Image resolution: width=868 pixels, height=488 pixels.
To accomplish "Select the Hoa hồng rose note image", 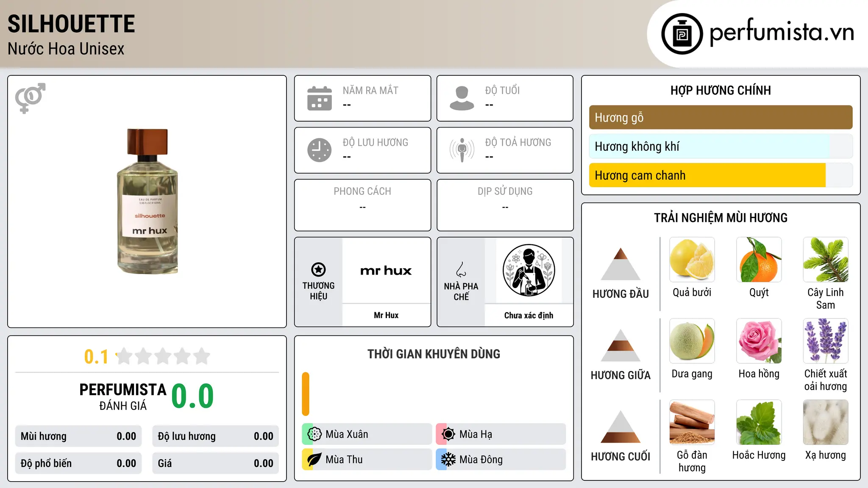I will [x=759, y=341].
